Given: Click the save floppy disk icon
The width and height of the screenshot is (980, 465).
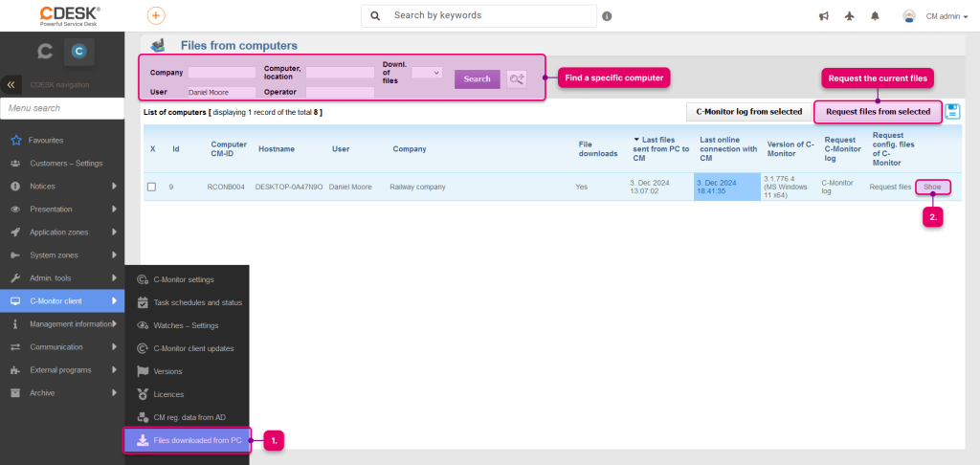Looking at the screenshot, I should pyautogui.click(x=952, y=111).
